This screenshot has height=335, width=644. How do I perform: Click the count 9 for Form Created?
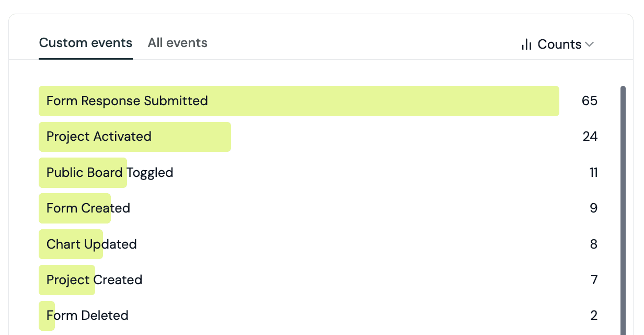pos(594,208)
